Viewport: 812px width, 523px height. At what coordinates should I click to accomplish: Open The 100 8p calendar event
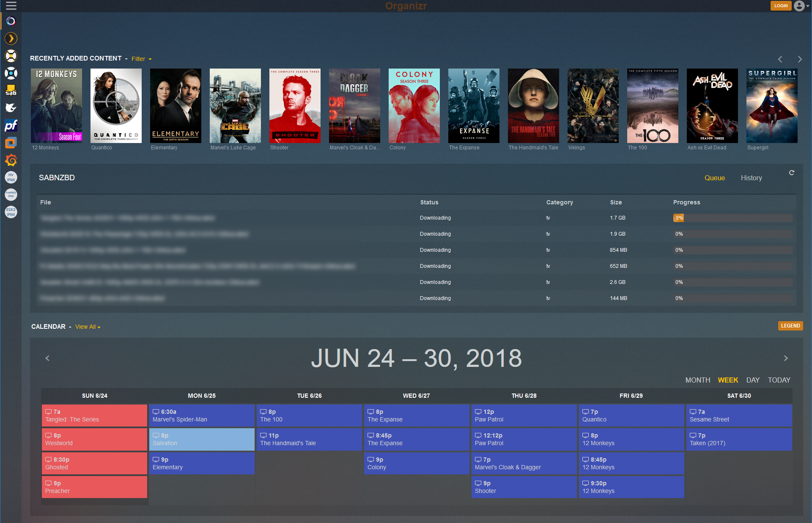tap(309, 416)
